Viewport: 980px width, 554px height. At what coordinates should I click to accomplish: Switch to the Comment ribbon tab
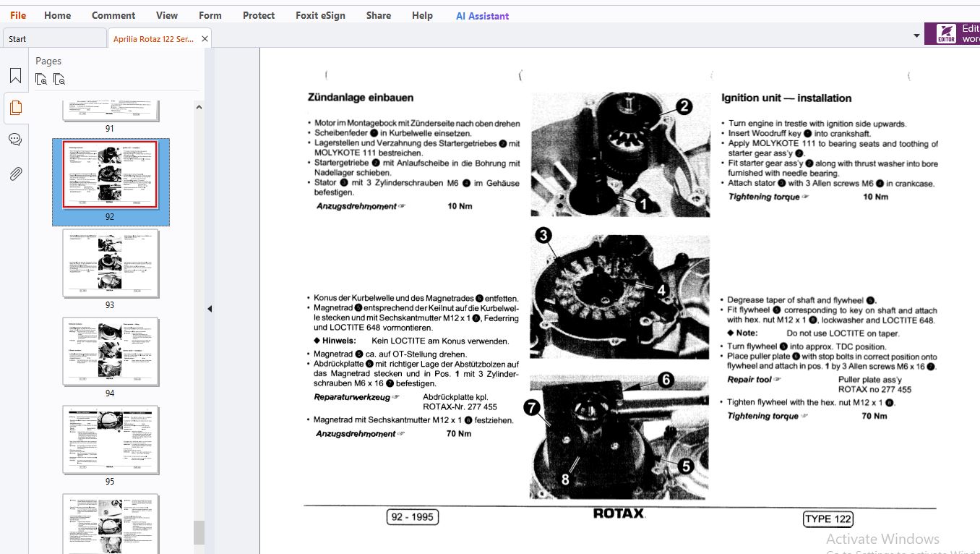click(x=113, y=15)
